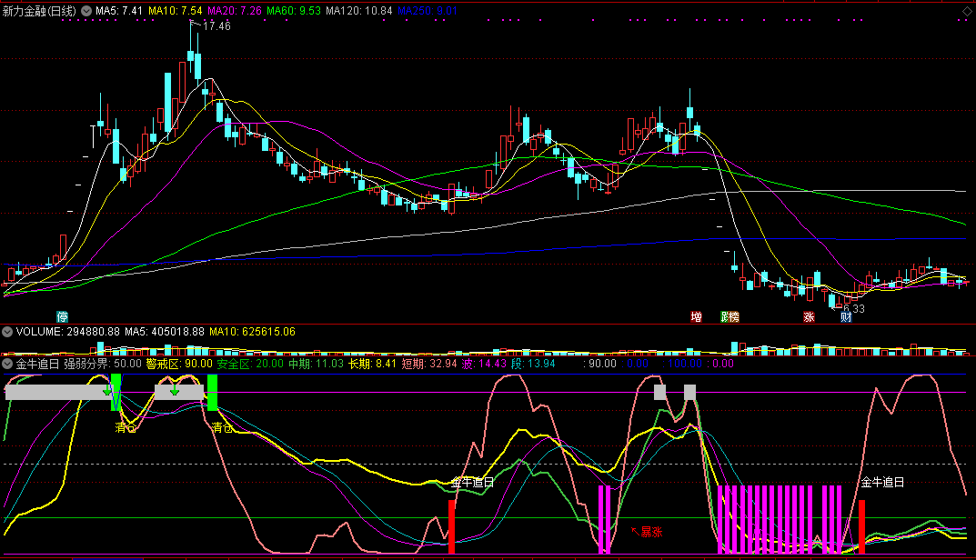Click the 增 event marker icon

click(x=697, y=316)
